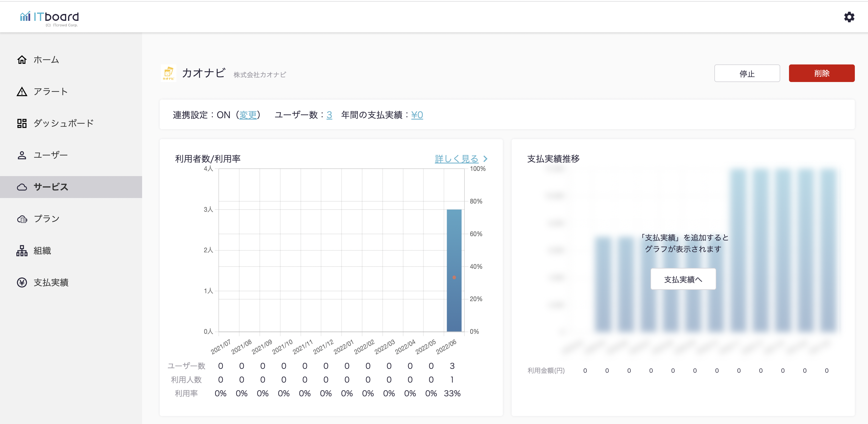
Task: Click the yen payment icon
Action: [x=22, y=282]
